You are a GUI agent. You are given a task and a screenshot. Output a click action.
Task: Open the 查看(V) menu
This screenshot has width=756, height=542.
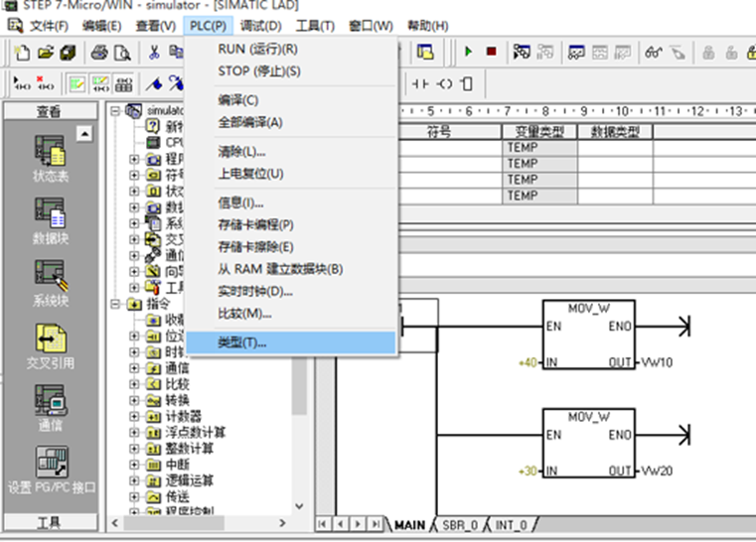pyautogui.click(x=155, y=26)
